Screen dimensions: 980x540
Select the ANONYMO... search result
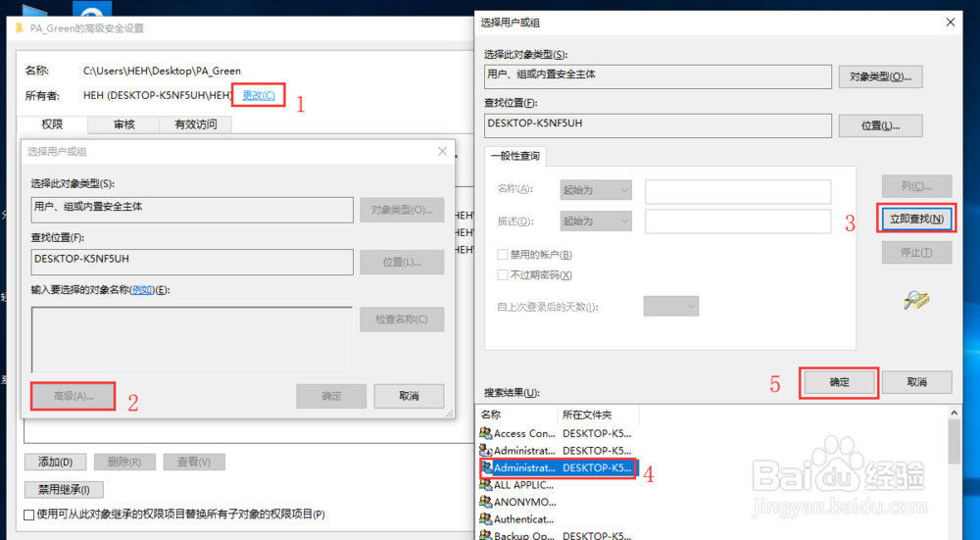525,502
